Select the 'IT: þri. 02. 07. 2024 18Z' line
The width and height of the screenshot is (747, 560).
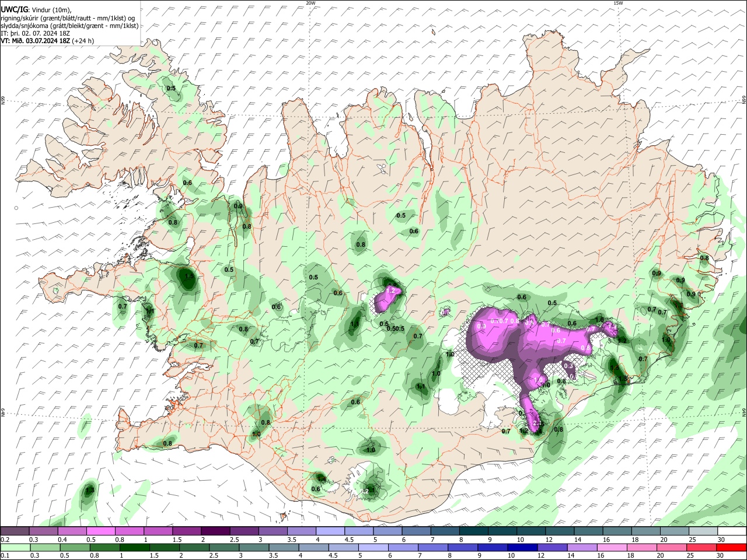pyautogui.click(x=36, y=33)
